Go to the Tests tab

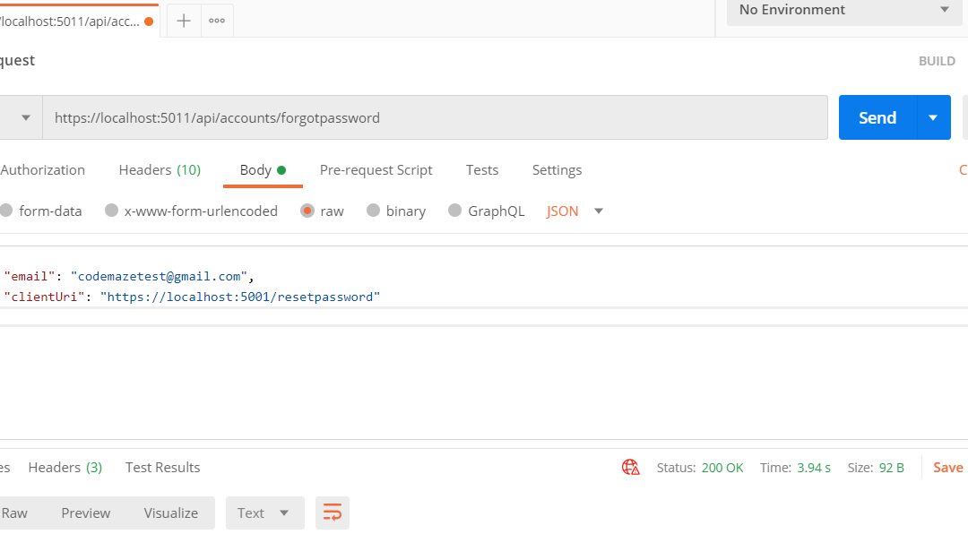click(482, 170)
